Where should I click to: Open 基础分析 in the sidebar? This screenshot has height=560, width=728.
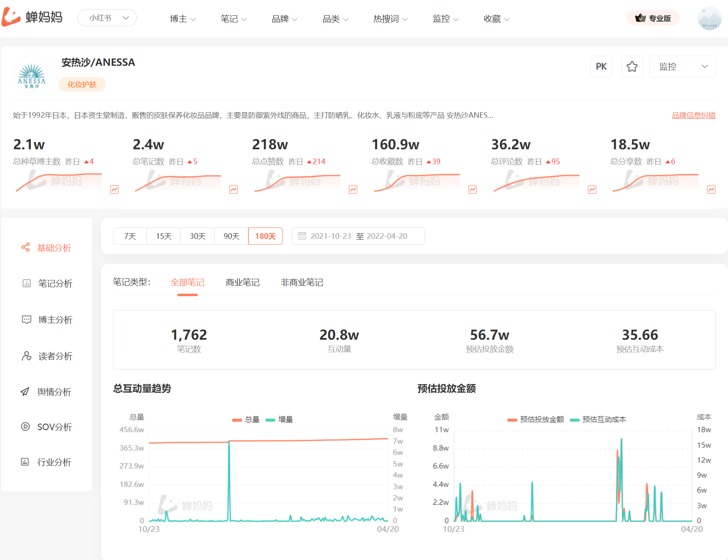coord(46,248)
